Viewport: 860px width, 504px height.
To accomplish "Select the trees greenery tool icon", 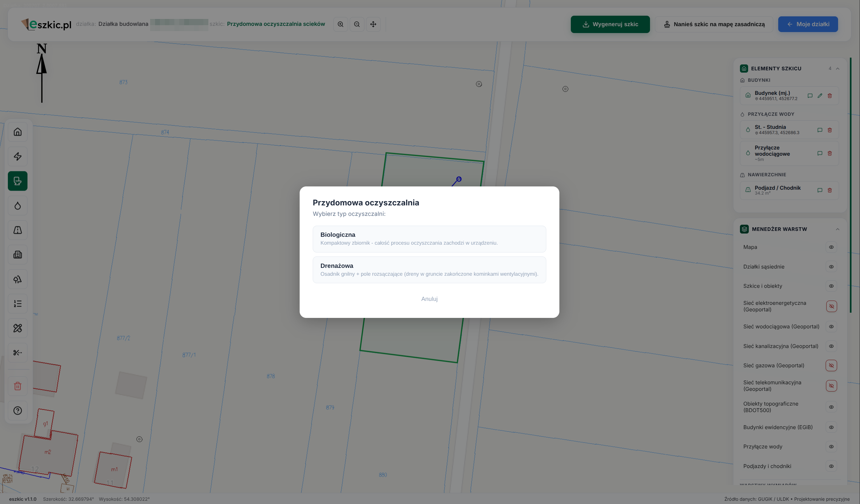I will (18, 279).
